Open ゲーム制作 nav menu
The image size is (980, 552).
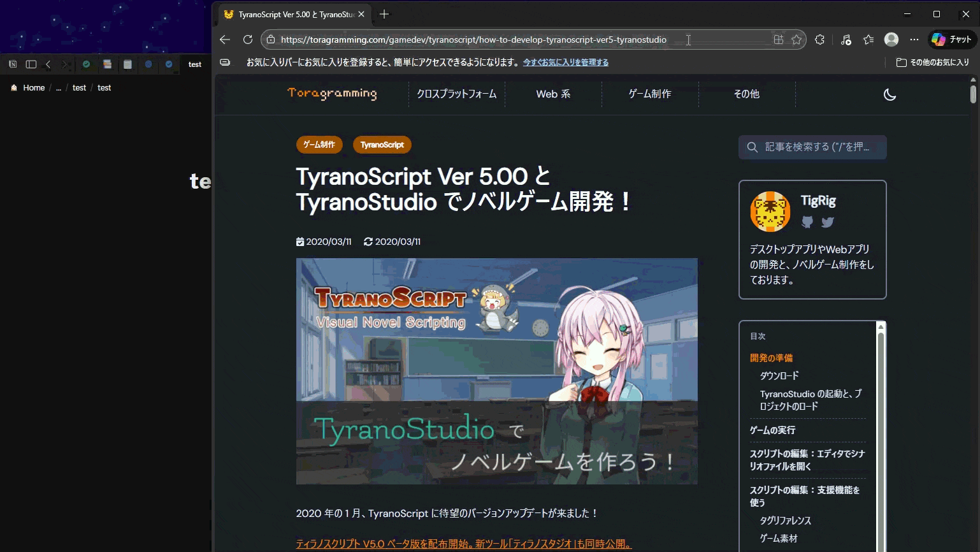650,94
